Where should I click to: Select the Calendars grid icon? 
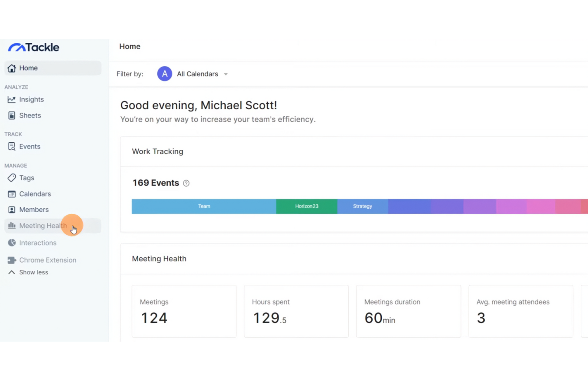(x=12, y=194)
